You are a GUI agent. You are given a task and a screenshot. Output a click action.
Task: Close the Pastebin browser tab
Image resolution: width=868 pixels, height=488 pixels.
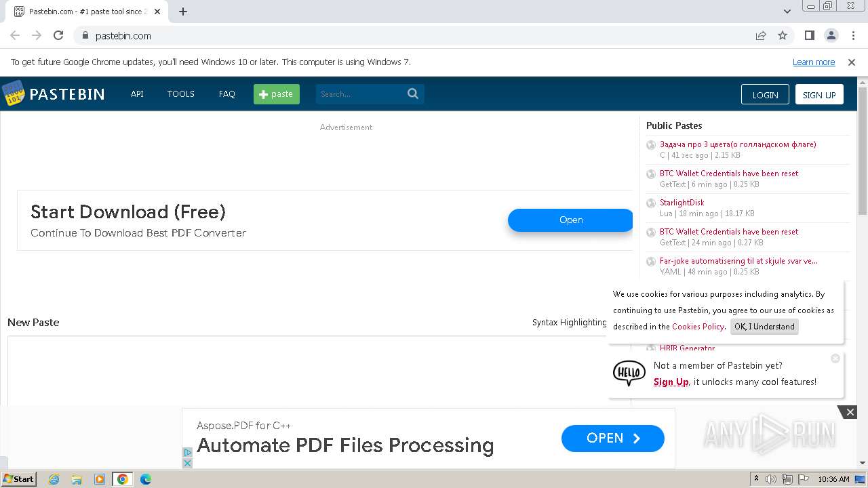pos(157,12)
